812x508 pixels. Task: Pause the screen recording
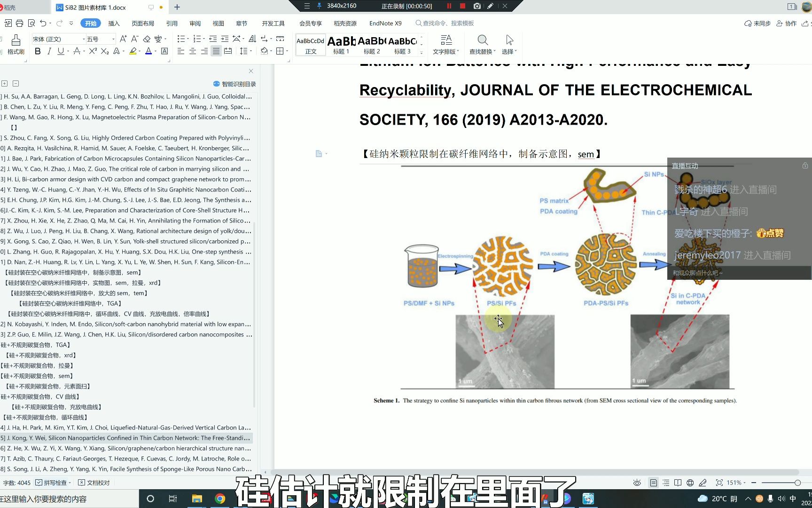point(449,6)
